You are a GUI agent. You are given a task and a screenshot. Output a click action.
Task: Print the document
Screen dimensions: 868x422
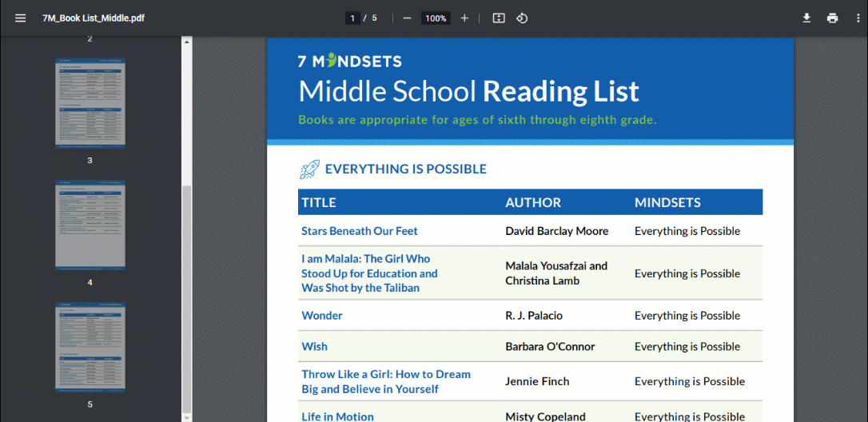pyautogui.click(x=833, y=18)
